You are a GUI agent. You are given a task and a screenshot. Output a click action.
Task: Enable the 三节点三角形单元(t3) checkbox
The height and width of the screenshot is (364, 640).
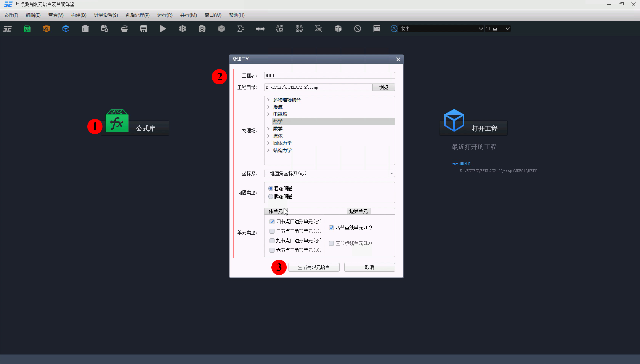272,231
